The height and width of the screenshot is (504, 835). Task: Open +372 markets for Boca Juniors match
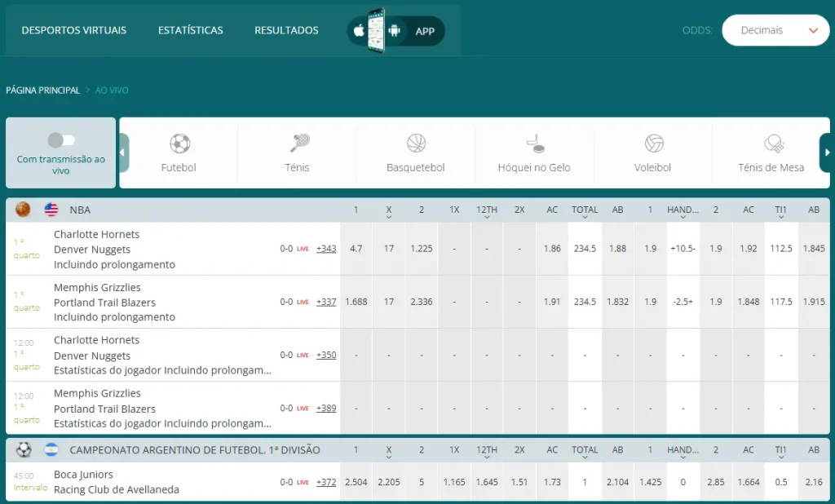[326, 482]
